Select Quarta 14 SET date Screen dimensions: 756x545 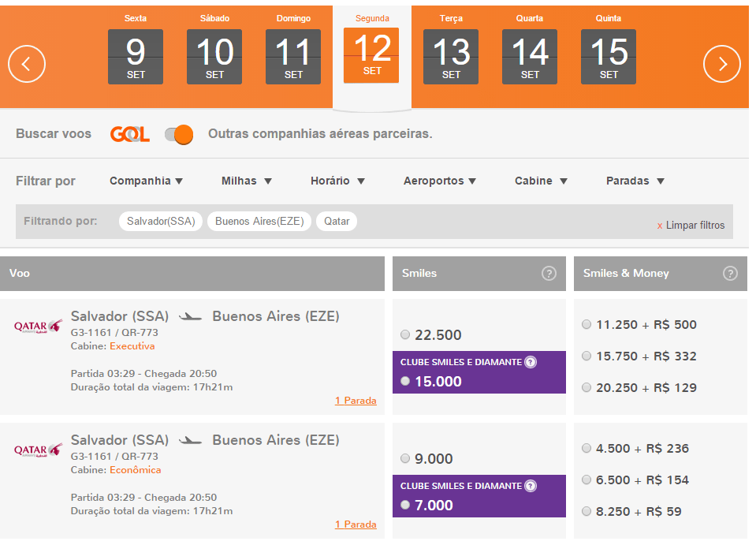(530, 57)
